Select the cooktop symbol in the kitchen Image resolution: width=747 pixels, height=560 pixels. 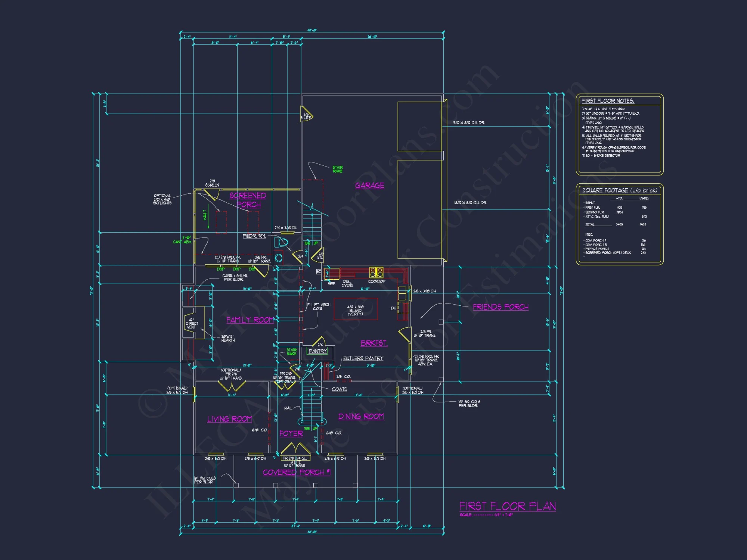point(376,273)
